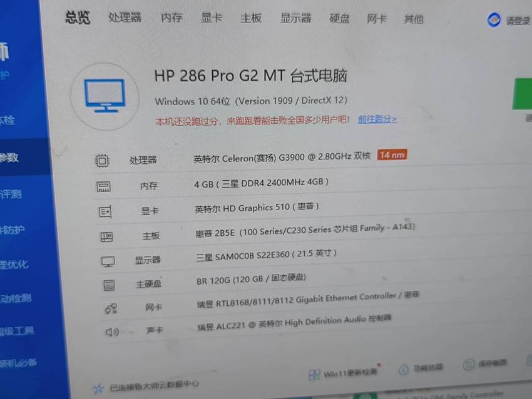Click the 功耗估算 round icon
The height and width of the screenshot is (399, 532).
[x=404, y=369]
